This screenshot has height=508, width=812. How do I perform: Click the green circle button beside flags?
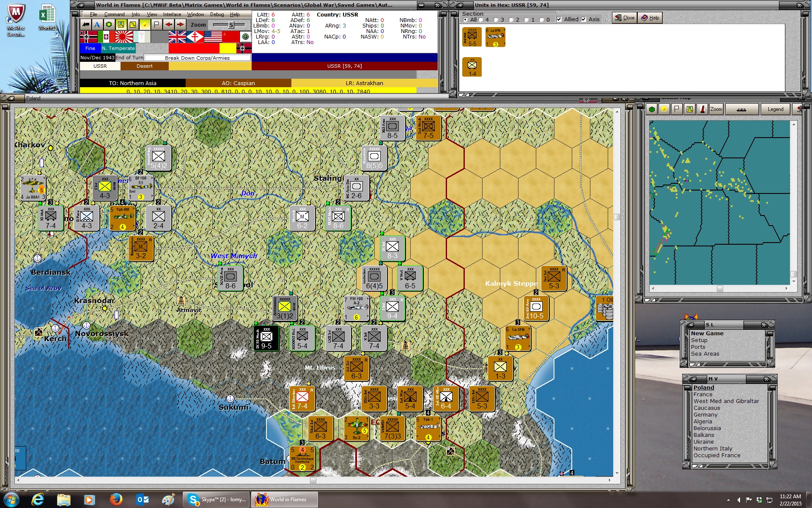coord(245,37)
